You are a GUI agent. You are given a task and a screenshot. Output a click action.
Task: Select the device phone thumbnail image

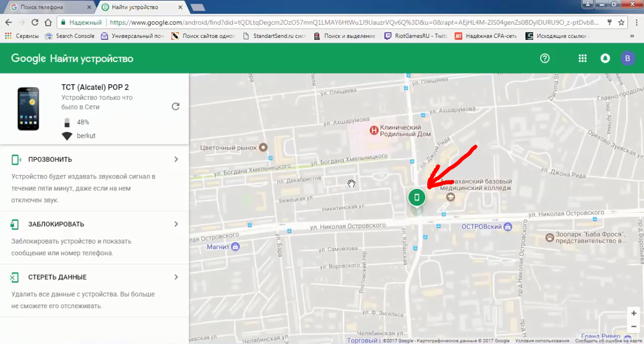[x=28, y=109]
